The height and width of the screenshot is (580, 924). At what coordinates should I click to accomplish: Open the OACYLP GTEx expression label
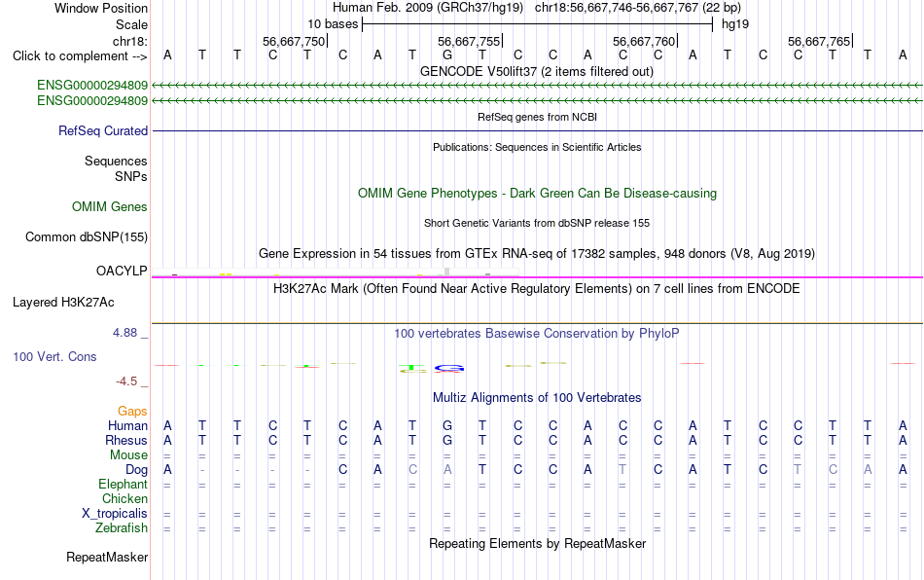pos(122,271)
